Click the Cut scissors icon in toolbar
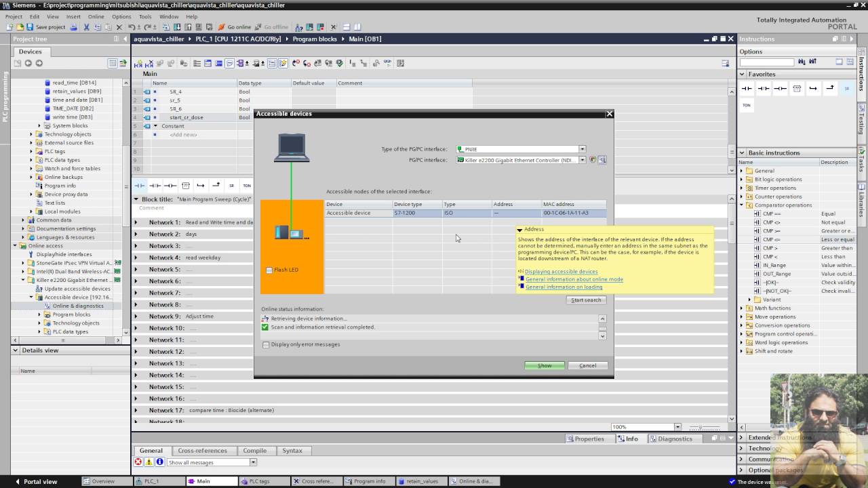 (86, 27)
